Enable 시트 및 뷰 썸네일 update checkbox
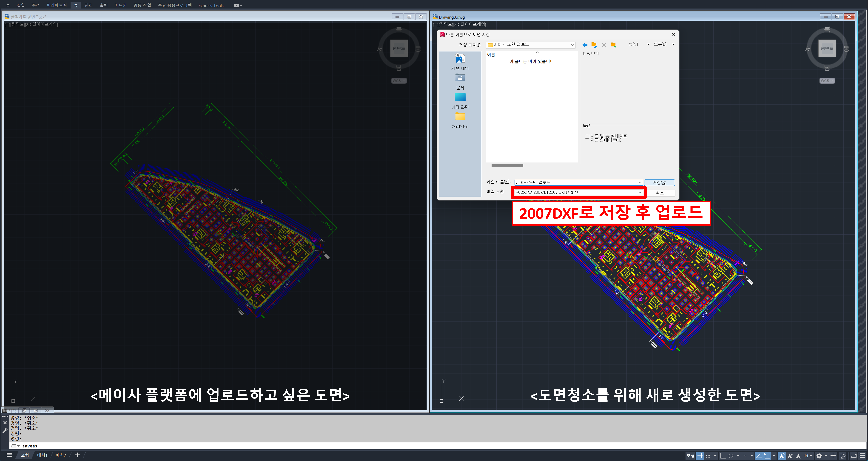This screenshot has width=868, height=461. pyautogui.click(x=587, y=136)
